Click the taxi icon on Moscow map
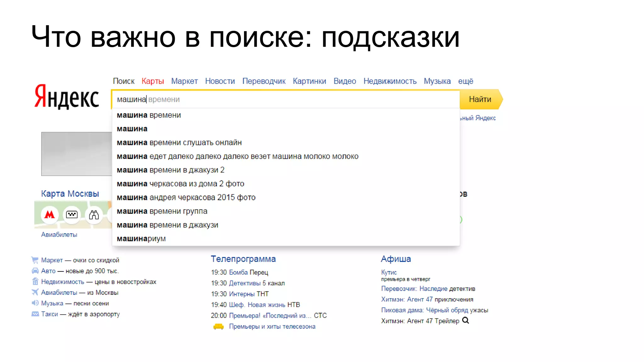The height and width of the screenshot is (362, 644). click(x=72, y=215)
